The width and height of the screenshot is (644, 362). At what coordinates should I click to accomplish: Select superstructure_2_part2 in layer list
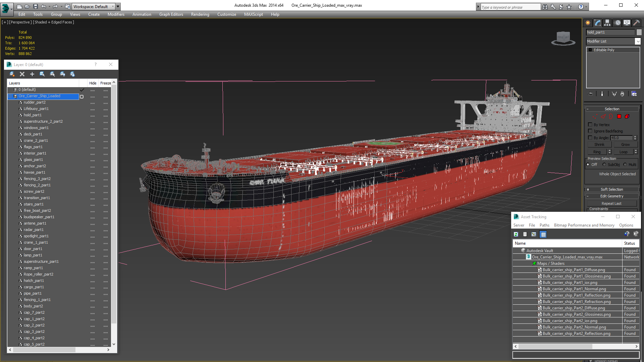click(43, 122)
